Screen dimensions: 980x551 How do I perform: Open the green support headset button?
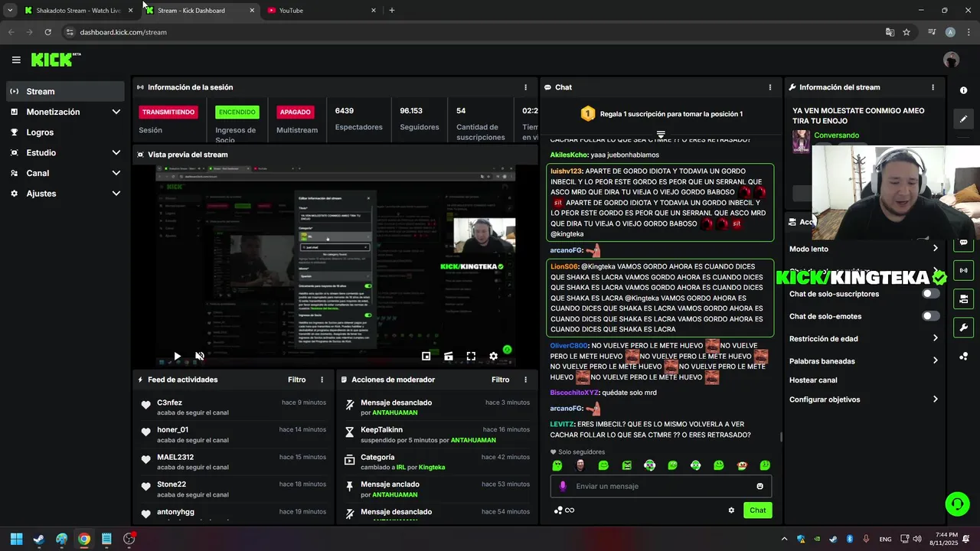click(957, 504)
